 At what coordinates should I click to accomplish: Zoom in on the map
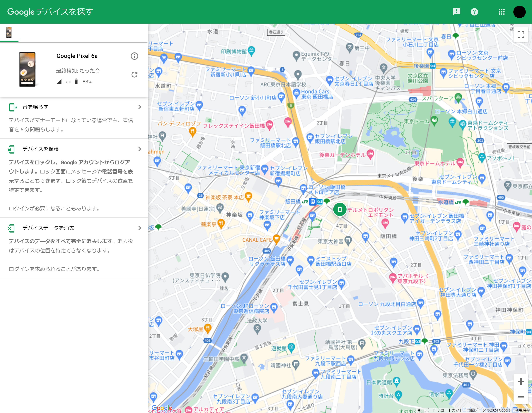[521, 382]
